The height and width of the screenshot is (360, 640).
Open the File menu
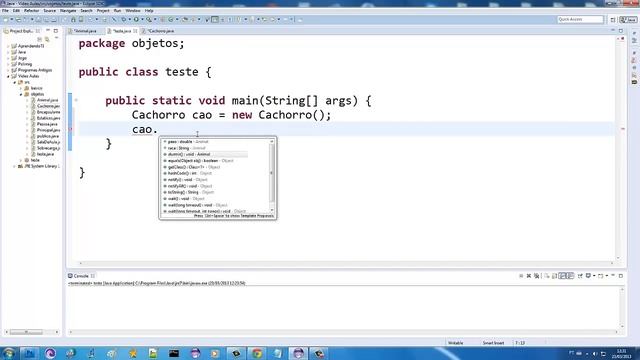pos(5,11)
